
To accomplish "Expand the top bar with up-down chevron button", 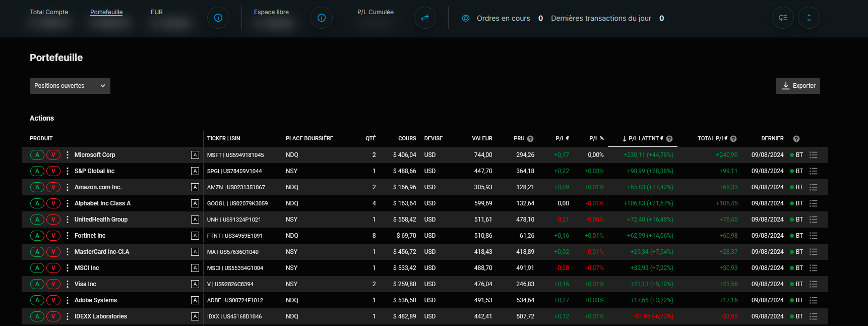I will (809, 18).
